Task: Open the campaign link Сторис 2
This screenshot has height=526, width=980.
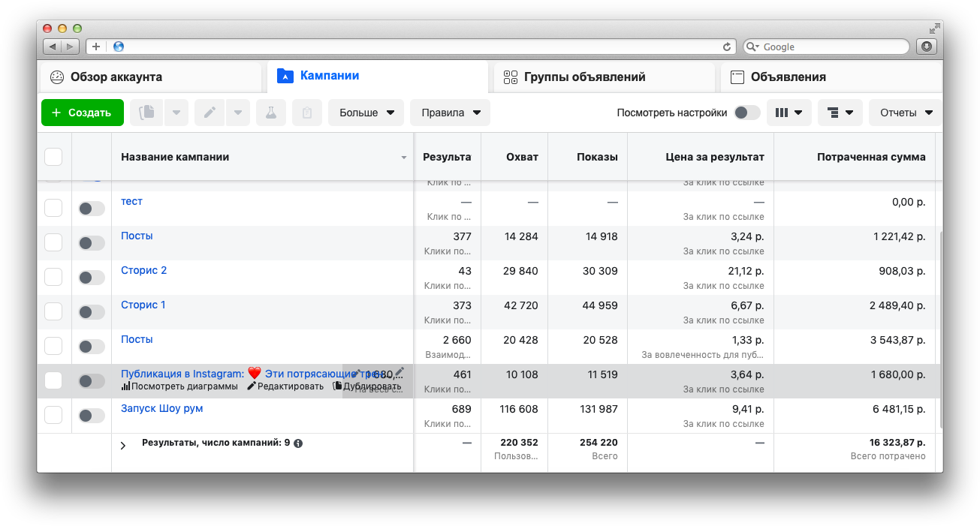Action: tap(143, 270)
